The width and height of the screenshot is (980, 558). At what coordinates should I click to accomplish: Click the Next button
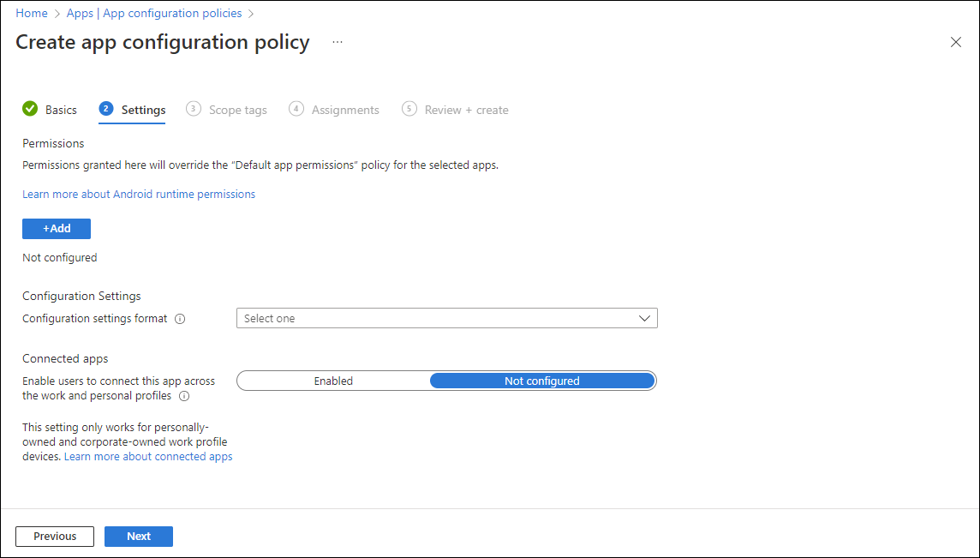138,536
